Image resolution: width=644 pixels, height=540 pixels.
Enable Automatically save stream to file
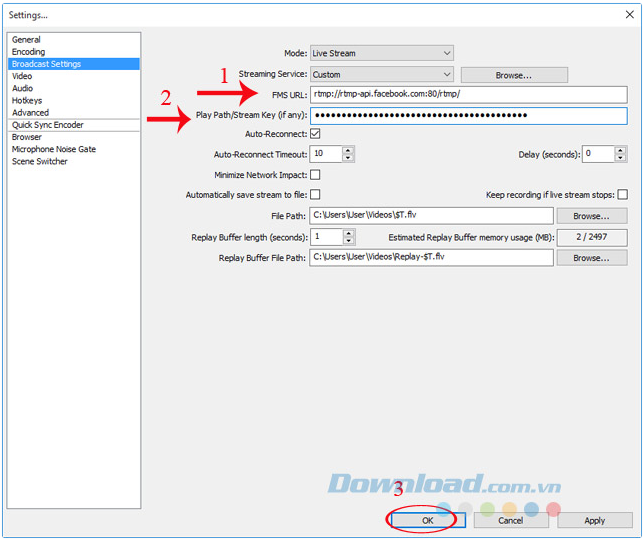coord(315,195)
